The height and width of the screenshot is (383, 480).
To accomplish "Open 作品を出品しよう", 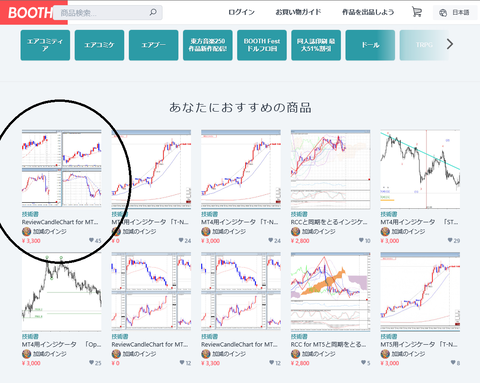I will coord(368,12).
